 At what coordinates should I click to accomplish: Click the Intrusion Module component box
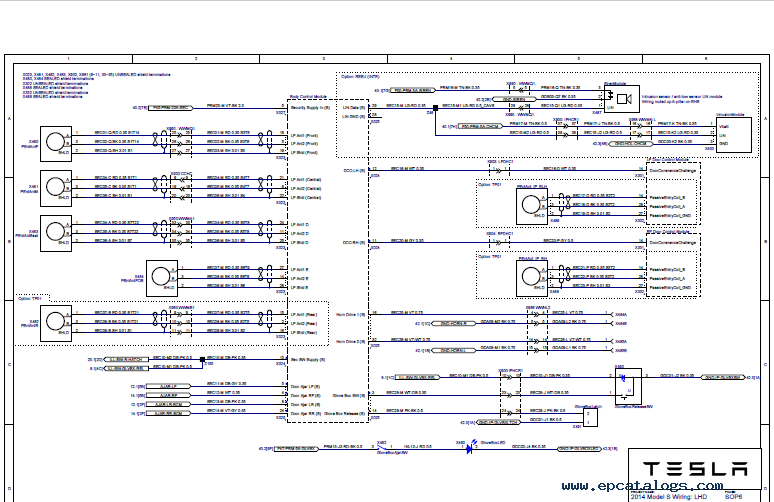pos(734,135)
